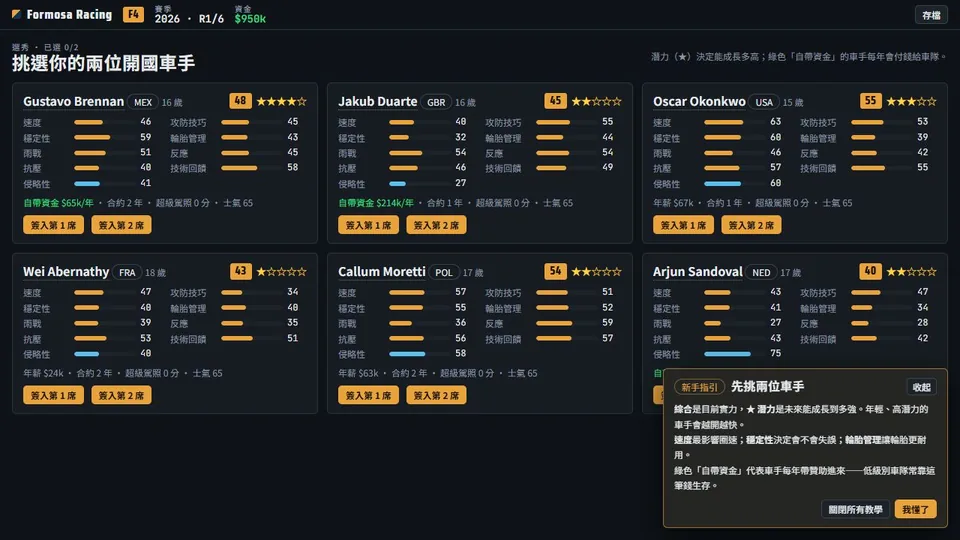This screenshot has width=960, height=540.
Task: Click Gustavo Brennan's potential star rating
Action: point(282,101)
